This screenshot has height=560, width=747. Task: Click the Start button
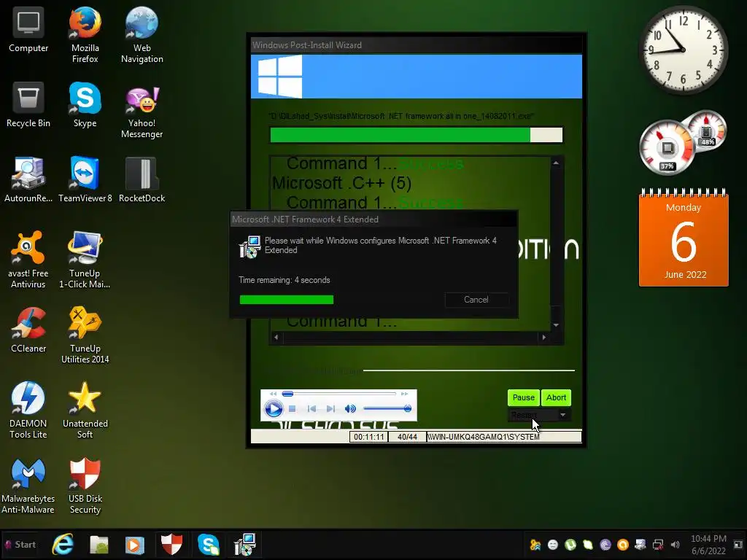tap(20, 544)
